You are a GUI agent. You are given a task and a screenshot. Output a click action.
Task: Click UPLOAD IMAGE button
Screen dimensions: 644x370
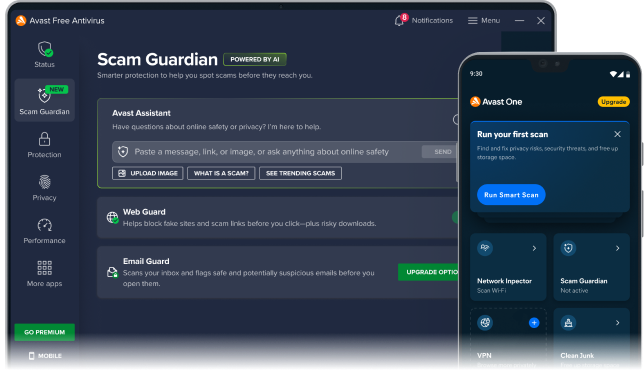click(x=147, y=173)
